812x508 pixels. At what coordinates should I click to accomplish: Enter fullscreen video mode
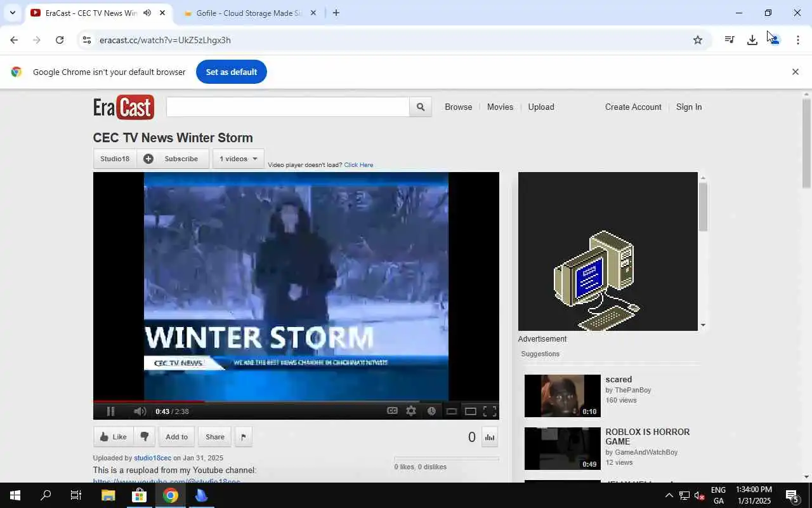pyautogui.click(x=490, y=411)
